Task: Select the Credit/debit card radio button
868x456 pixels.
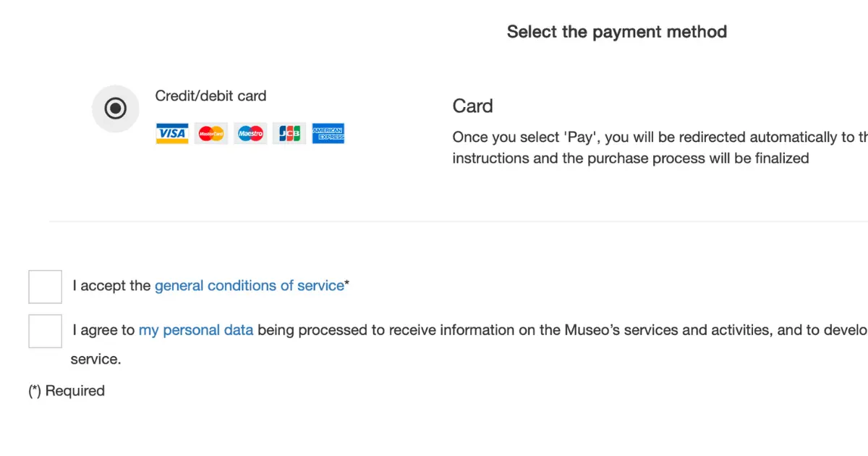Action: point(115,109)
